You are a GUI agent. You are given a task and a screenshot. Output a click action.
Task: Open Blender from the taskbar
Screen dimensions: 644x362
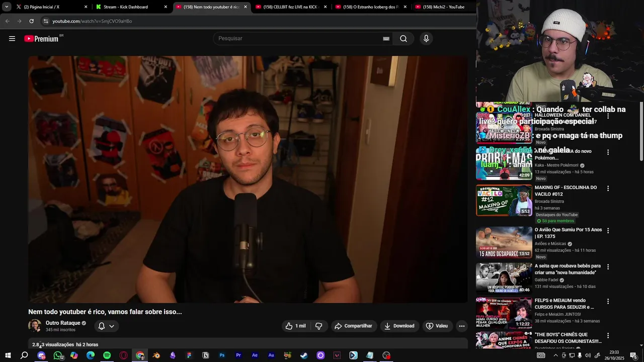pyautogui.click(x=156, y=355)
